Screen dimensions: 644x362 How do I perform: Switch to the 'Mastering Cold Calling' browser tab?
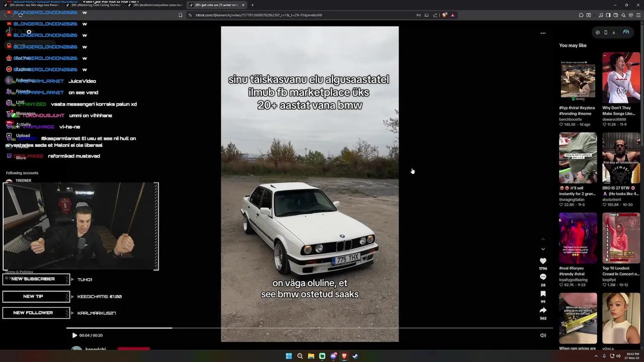(94, 5)
